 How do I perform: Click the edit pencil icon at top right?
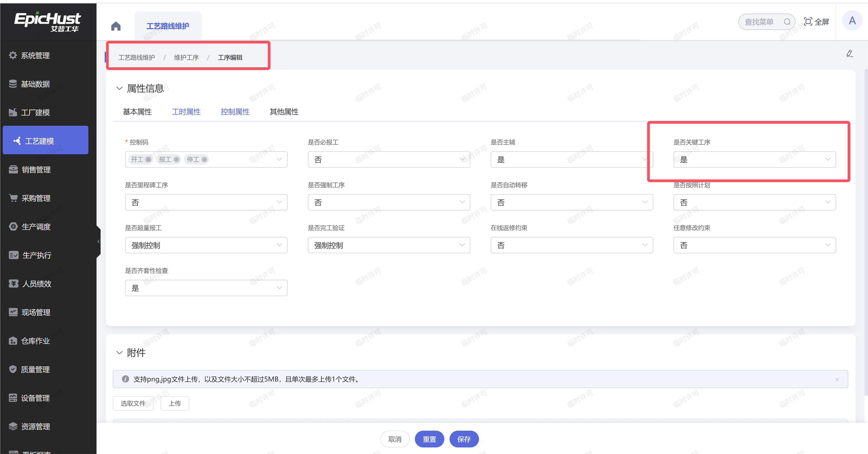coord(849,53)
